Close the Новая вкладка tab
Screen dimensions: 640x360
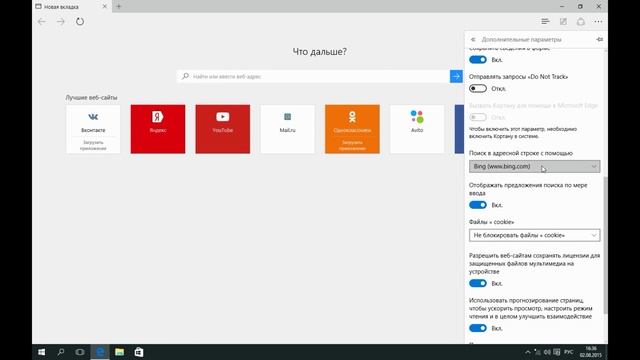point(104,7)
